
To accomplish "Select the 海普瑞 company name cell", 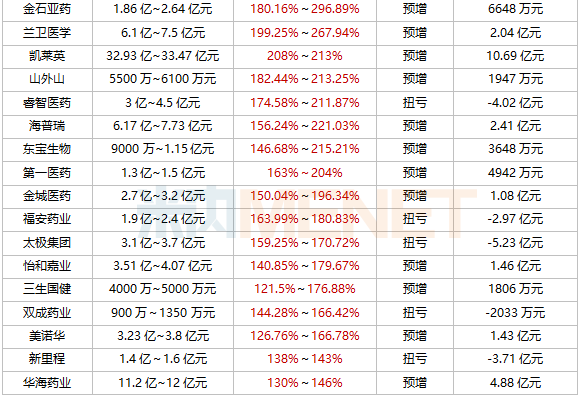I will (x=47, y=126).
